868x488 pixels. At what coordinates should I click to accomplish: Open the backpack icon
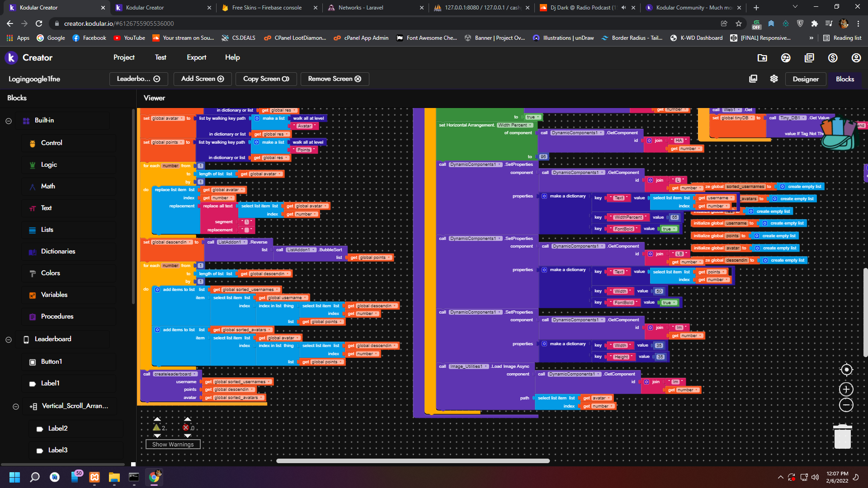[839, 134]
